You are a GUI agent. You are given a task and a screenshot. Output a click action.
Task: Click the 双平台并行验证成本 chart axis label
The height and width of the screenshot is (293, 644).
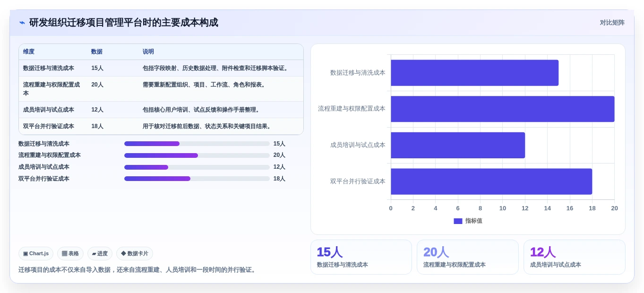[x=358, y=181]
